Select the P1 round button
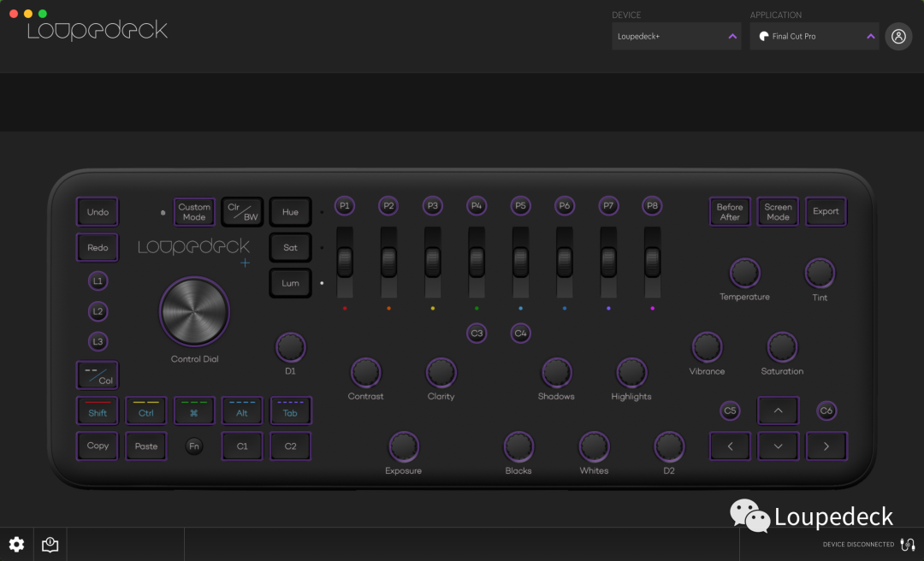 (345, 205)
